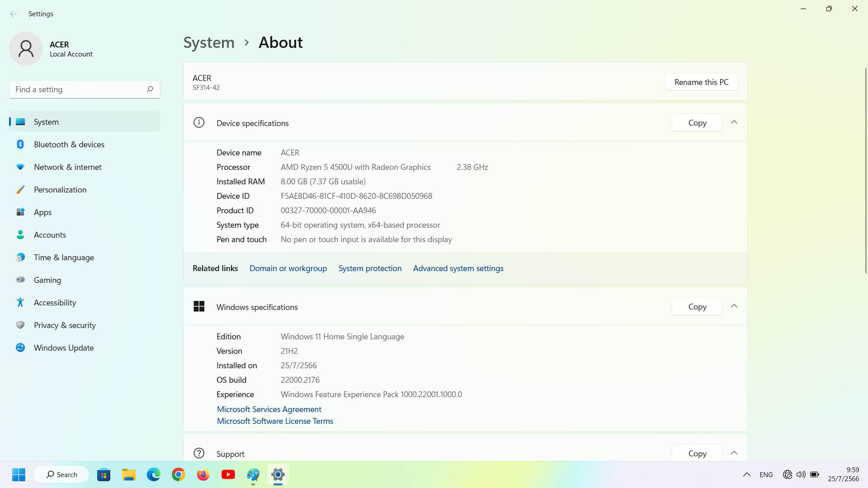Click the taskbar Search box
868x488 pixels.
tap(61, 474)
